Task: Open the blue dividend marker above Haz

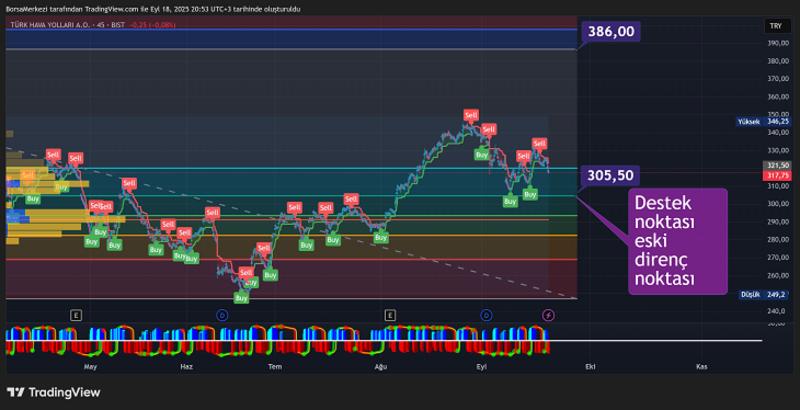Action: (222, 316)
